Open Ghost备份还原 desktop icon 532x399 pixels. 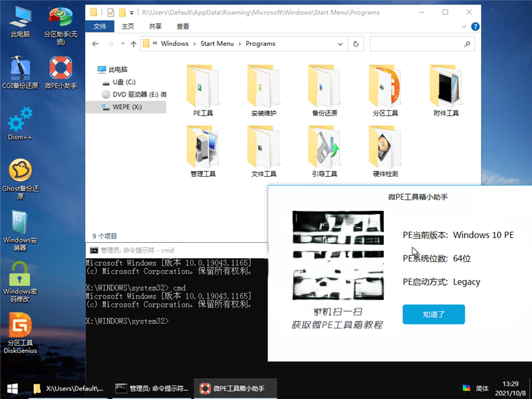click(21, 179)
